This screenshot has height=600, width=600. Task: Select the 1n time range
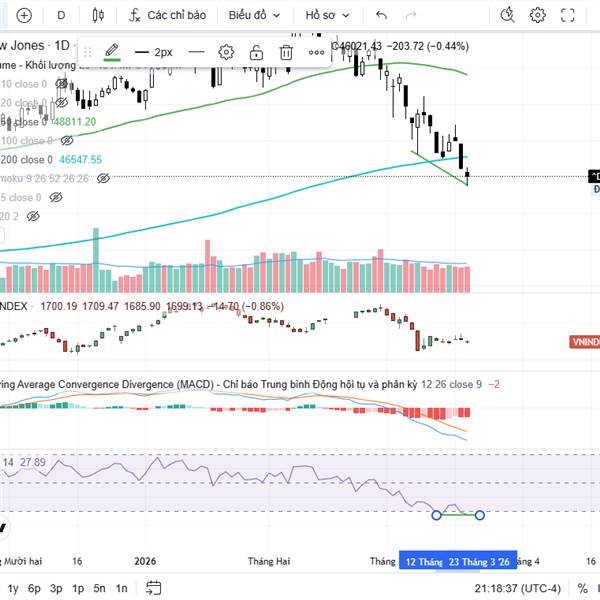tap(122, 588)
